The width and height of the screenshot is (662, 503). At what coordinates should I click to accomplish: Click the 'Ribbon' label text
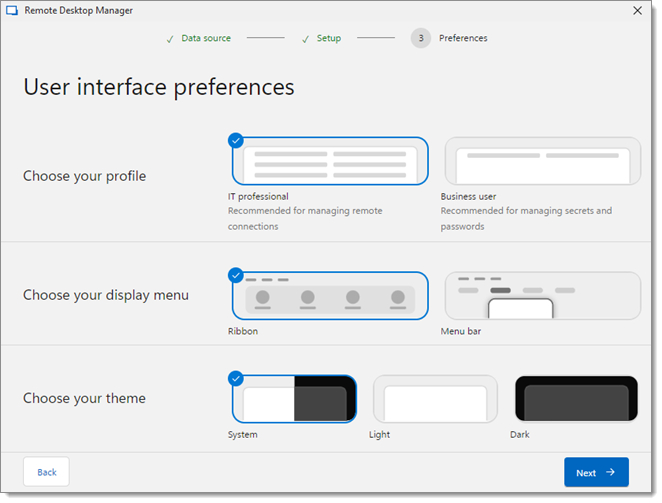coord(243,331)
